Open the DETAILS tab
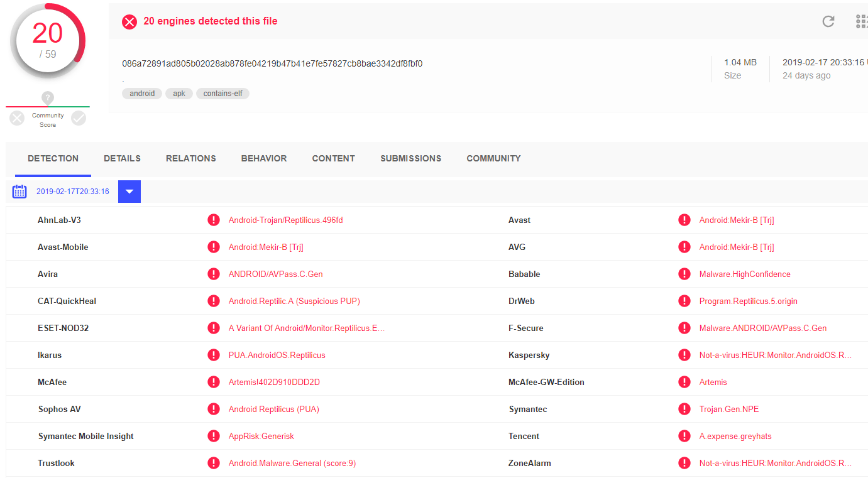 coord(122,158)
